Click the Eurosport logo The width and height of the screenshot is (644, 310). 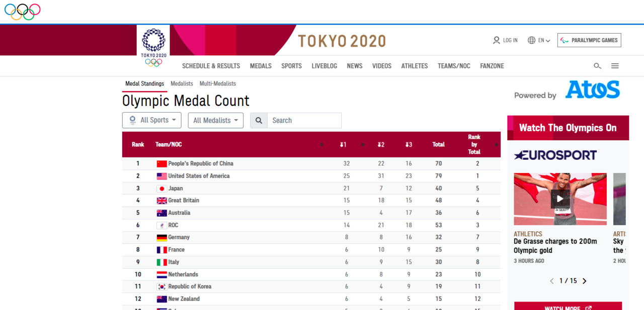(x=555, y=155)
